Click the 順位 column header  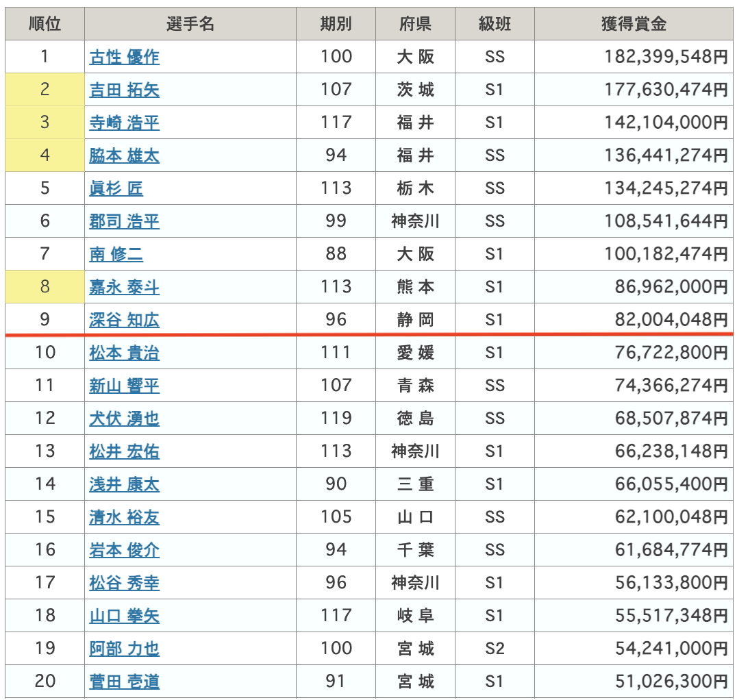tap(45, 24)
